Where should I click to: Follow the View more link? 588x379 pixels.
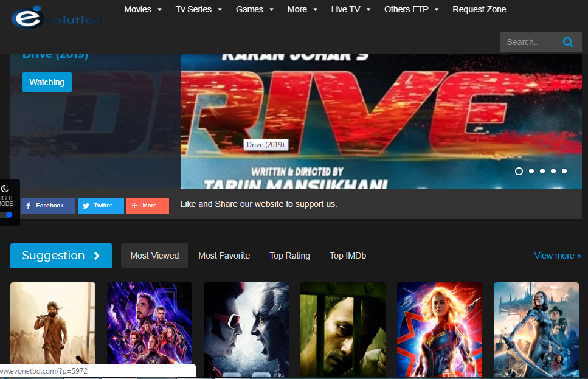point(558,256)
